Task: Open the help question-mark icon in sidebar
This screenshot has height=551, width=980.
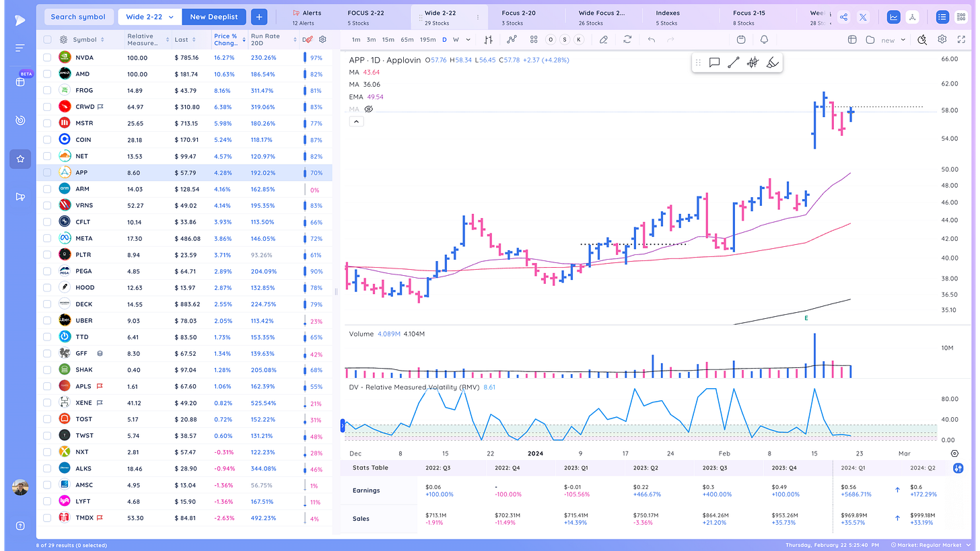Action: point(20,525)
